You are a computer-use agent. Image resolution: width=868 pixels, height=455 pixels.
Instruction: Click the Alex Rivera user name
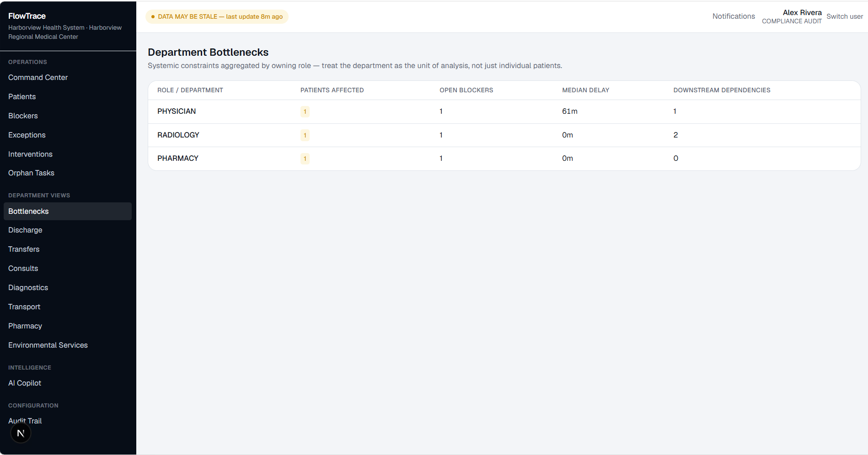(802, 13)
